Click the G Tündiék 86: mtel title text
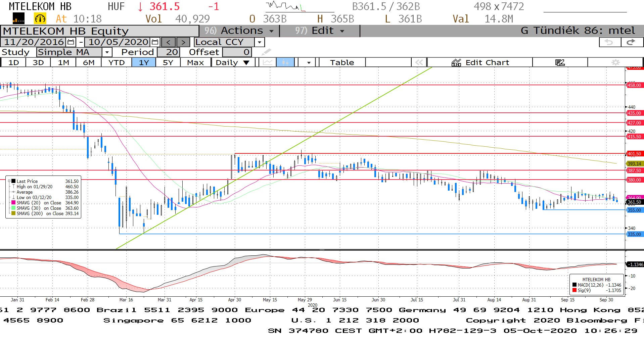Viewport: 644px width, 344px height. 578,31
